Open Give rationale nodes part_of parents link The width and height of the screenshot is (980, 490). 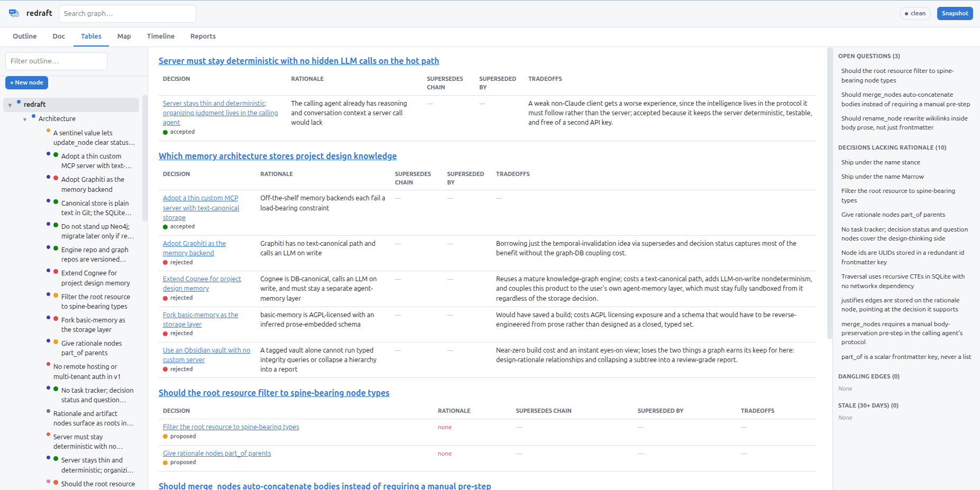pos(217,454)
